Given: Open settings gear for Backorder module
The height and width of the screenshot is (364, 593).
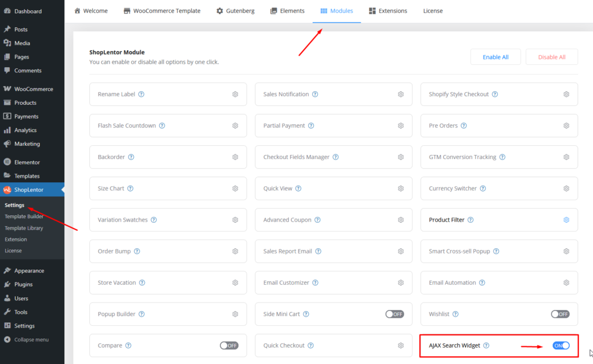Looking at the screenshot, I should [235, 157].
